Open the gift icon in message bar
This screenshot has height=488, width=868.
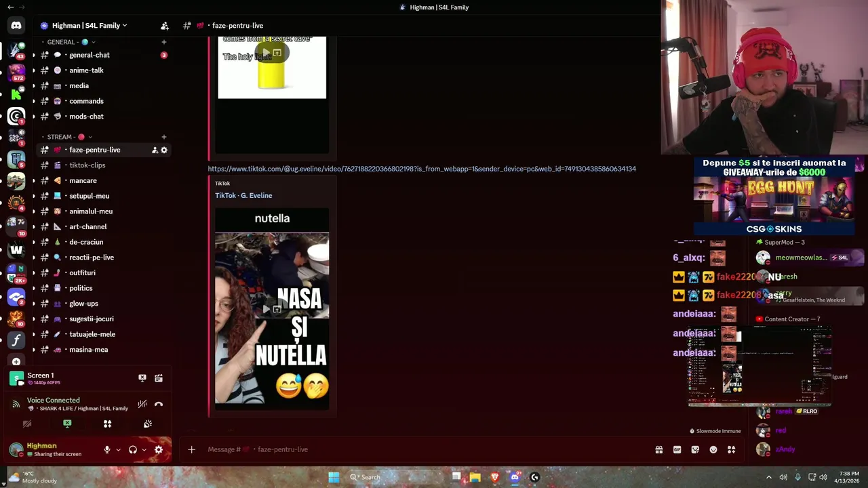[659, 449]
